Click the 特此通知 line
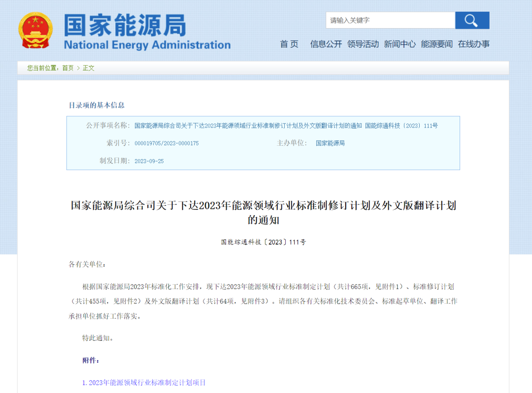The image size is (532, 393). click(x=98, y=338)
